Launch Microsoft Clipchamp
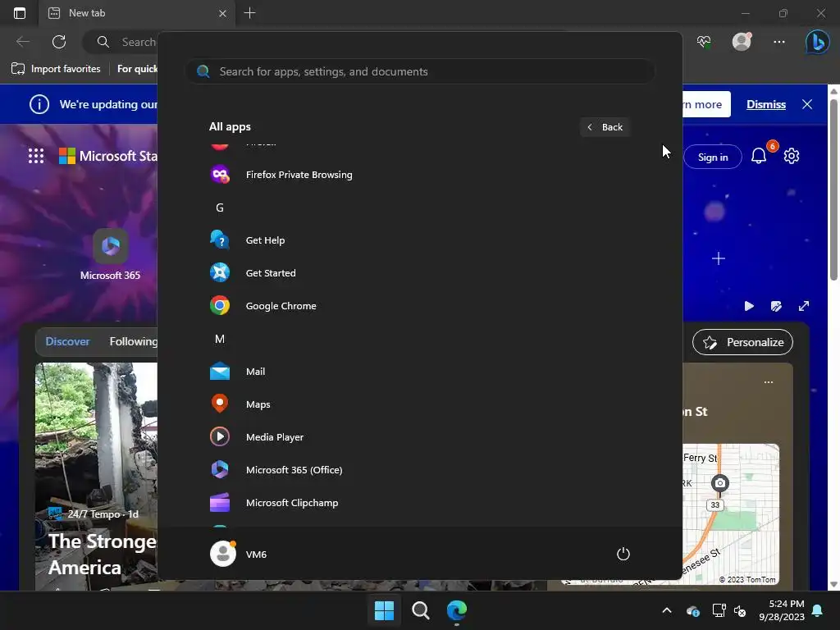Image resolution: width=840 pixels, height=630 pixels. coord(419,503)
